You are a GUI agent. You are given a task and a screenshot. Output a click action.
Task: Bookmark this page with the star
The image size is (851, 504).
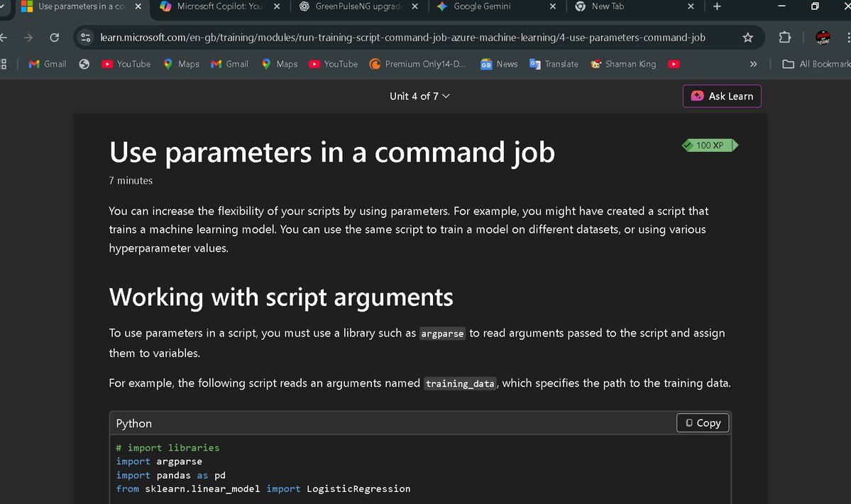click(x=748, y=38)
